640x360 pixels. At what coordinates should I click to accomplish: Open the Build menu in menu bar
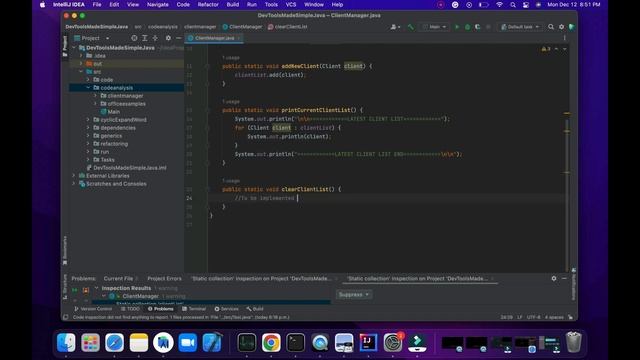point(233,4)
